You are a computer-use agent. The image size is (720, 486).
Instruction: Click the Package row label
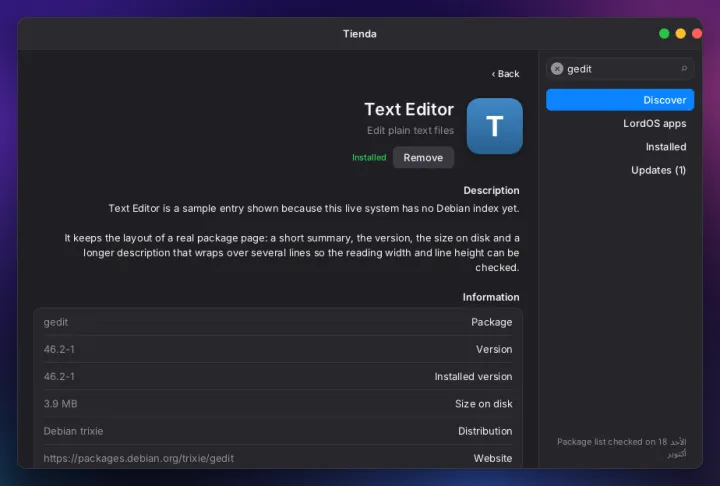pyautogui.click(x=491, y=322)
